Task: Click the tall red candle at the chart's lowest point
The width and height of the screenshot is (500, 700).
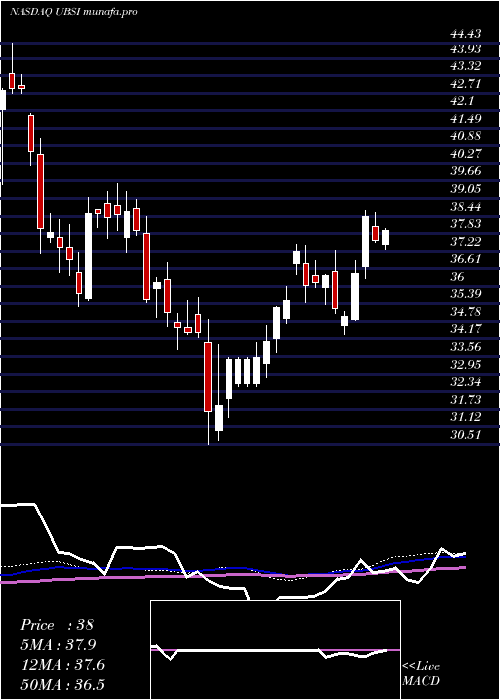Action: click(208, 377)
